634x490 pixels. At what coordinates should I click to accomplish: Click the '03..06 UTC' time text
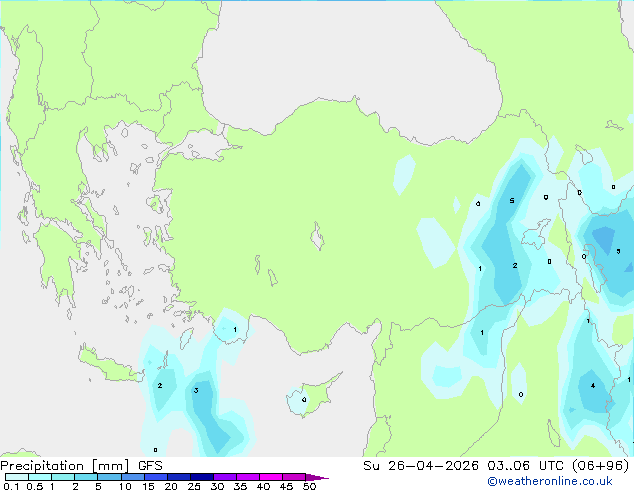525,466
